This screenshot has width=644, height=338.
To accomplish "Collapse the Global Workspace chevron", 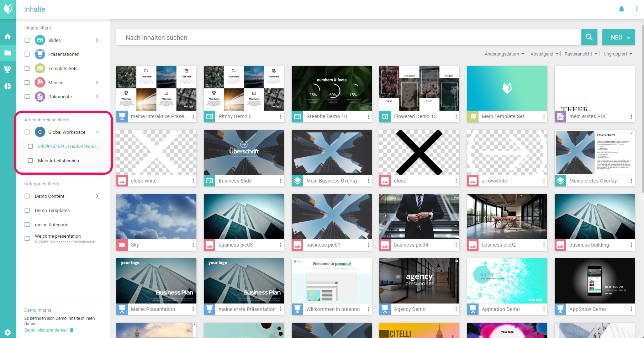I will click(97, 132).
